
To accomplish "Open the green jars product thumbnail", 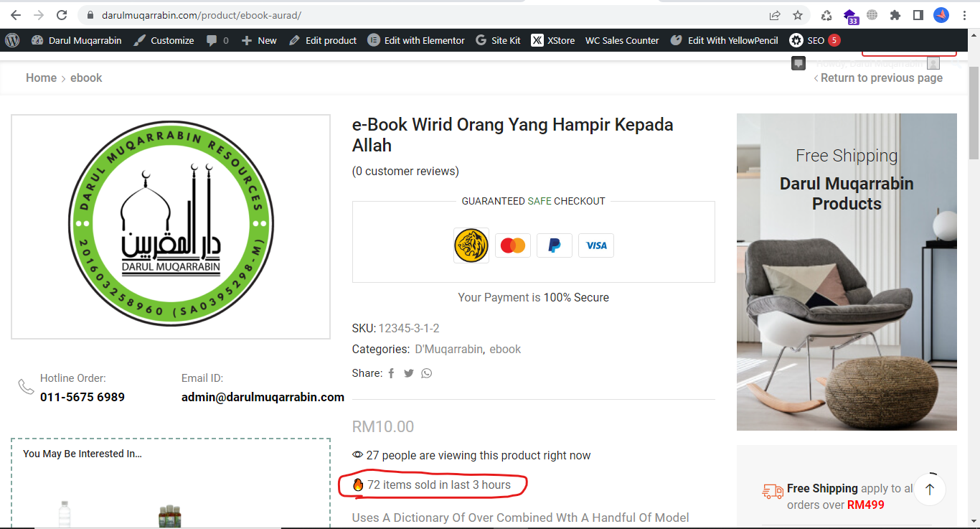I will (x=170, y=516).
